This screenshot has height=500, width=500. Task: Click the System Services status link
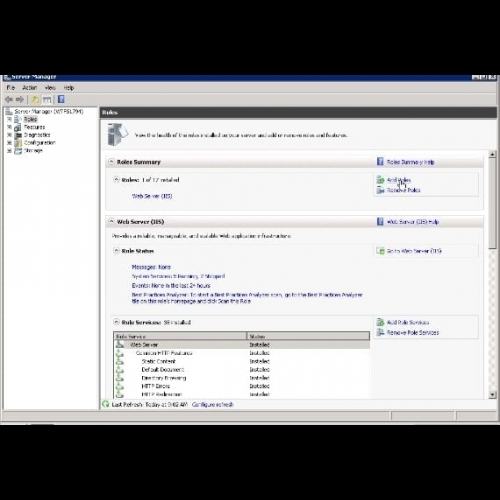click(178, 276)
